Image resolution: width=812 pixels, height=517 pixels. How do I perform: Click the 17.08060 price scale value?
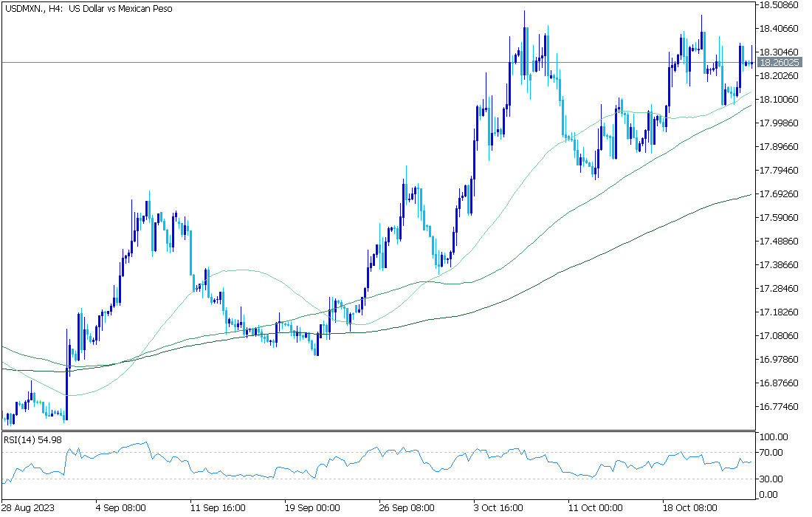pos(780,336)
